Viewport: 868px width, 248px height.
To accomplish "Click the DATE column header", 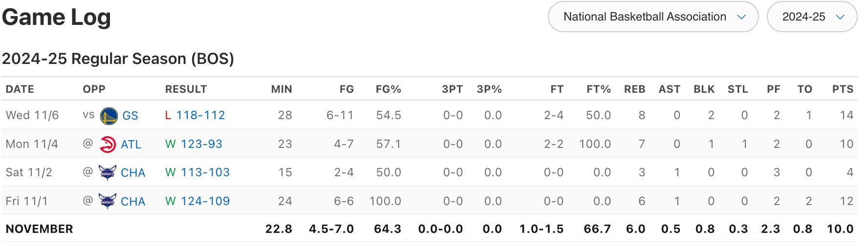I will point(20,89).
